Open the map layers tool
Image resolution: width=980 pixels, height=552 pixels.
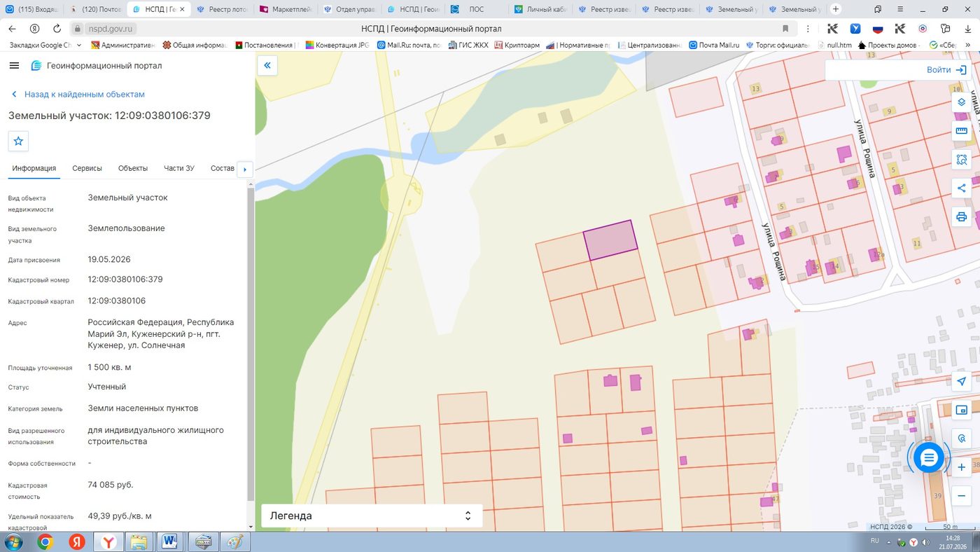coord(962,102)
